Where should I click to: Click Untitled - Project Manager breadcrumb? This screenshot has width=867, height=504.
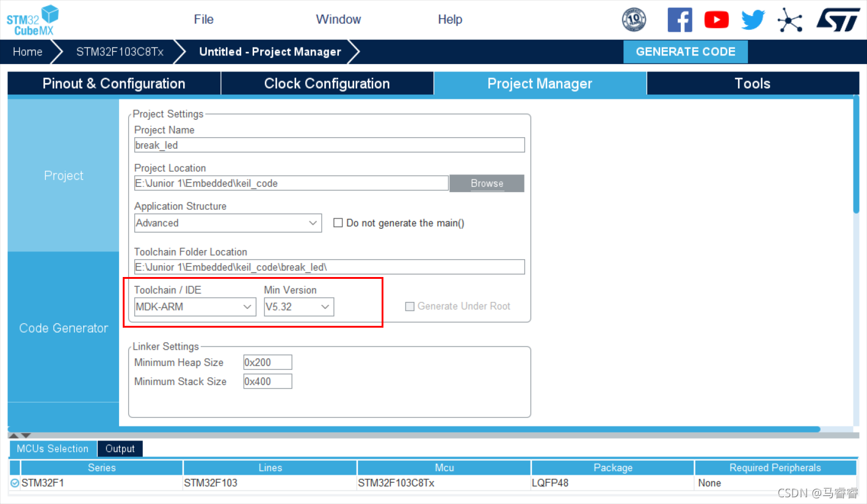tap(270, 52)
